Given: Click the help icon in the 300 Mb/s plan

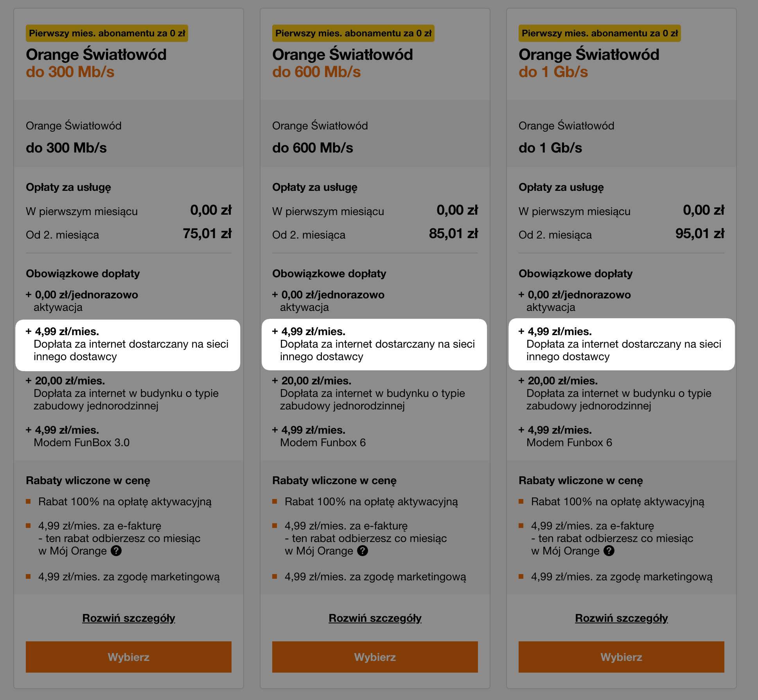Looking at the screenshot, I should coord(116,551).
